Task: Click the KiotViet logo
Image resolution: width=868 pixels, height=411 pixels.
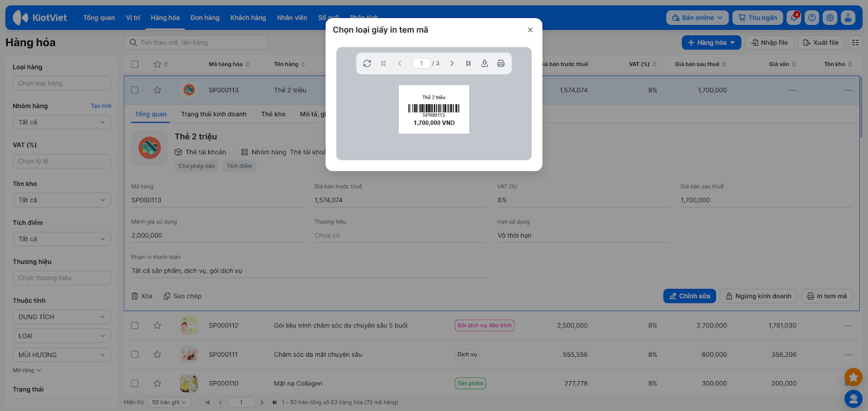Action: coord(40,18)
